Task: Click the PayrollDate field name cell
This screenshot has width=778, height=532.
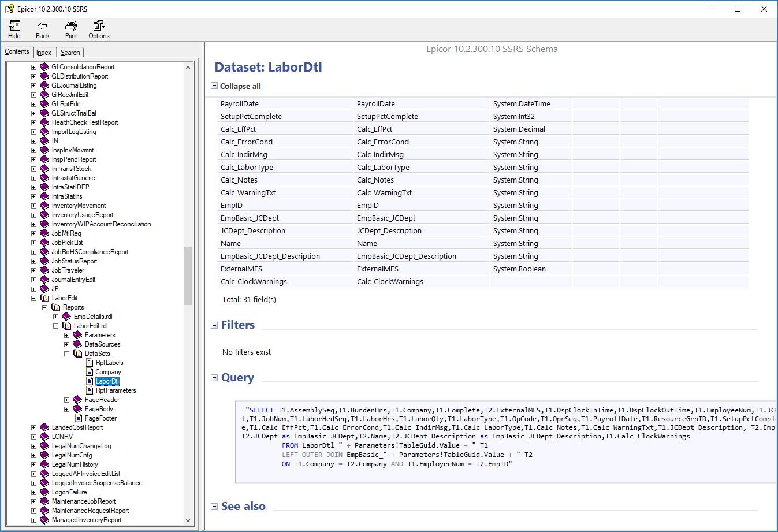Action: [285, 104]
